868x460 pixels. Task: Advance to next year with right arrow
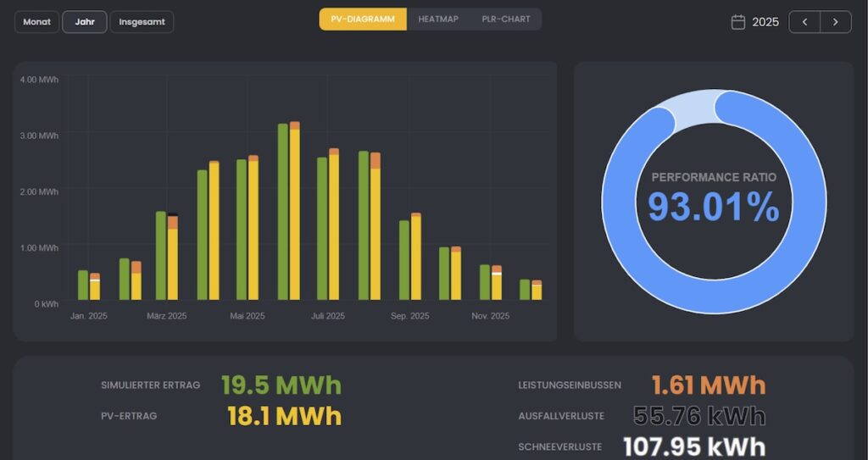click(x=836, y=22)
